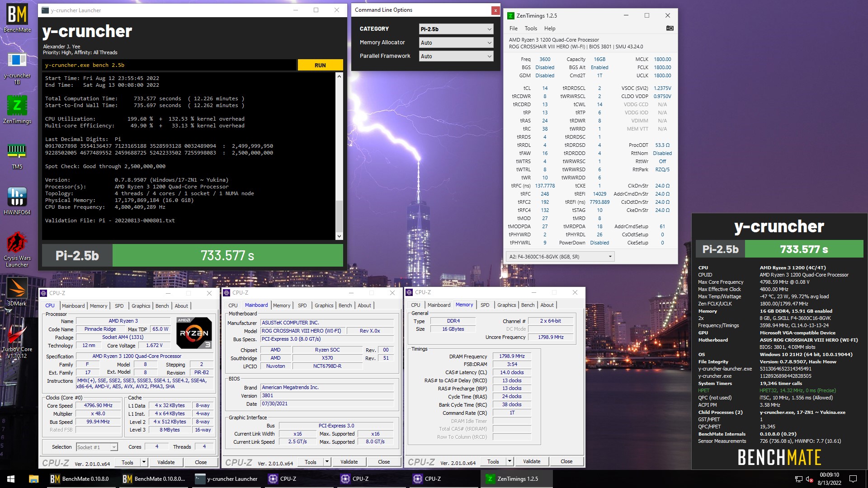Switch to second BenchMate 0.10.8.0... taskbar item

pyautogui.click(x=154, y=479)
